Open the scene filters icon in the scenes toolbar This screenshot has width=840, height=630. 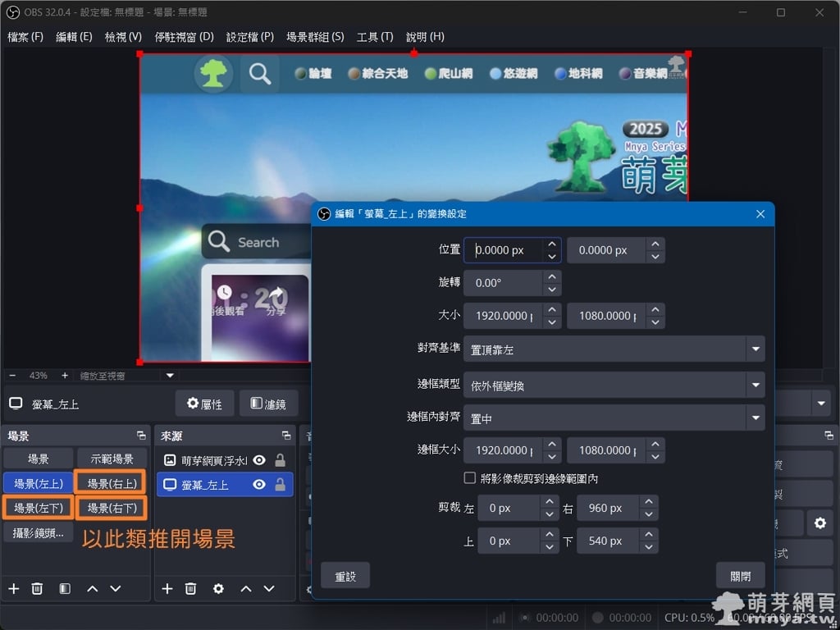click(x=65, y=589)
